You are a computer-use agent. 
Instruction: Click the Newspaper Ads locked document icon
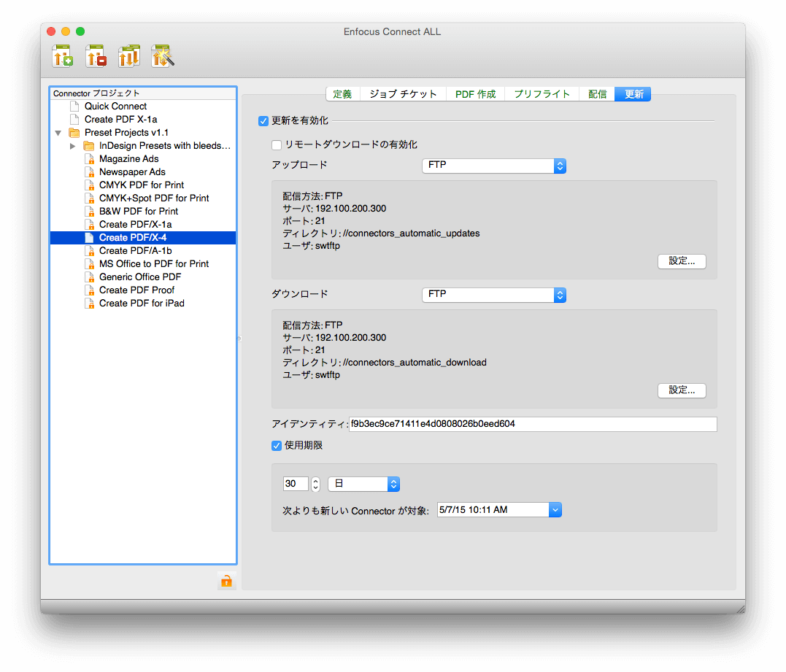point(90,172)
